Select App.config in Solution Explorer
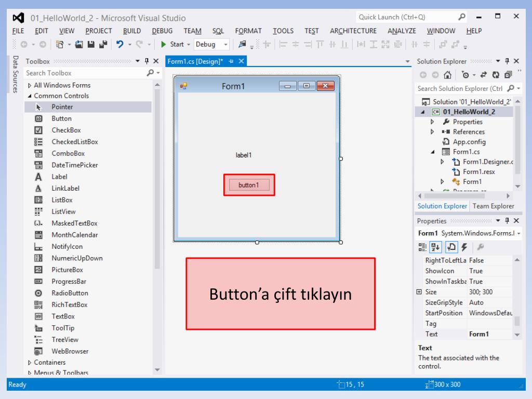This screenshot has width=532, height=399. point(469,142)
